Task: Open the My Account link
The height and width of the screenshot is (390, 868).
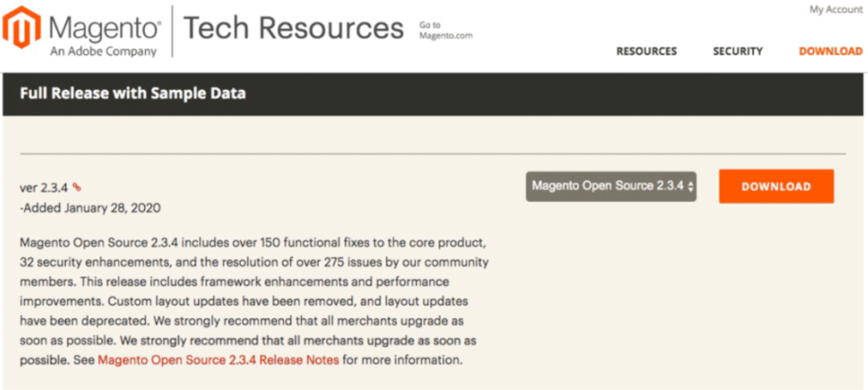Action: pyautogui.click(x=836, y=10)
